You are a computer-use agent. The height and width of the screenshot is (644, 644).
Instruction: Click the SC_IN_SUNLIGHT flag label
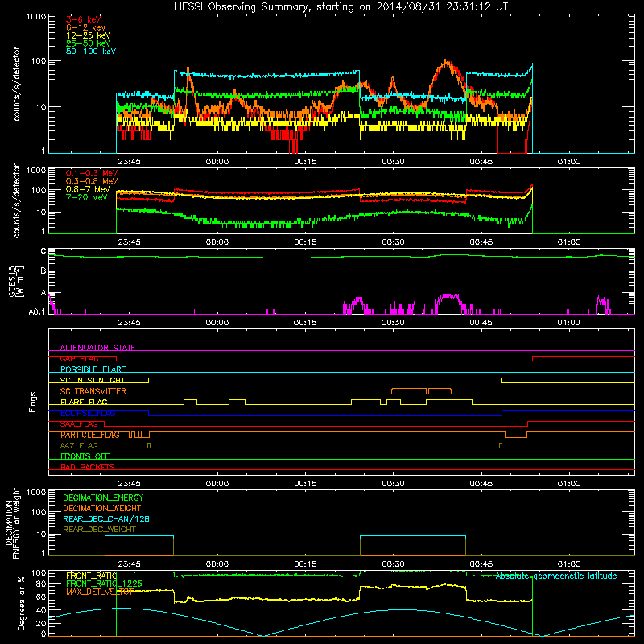coord(93,380)
